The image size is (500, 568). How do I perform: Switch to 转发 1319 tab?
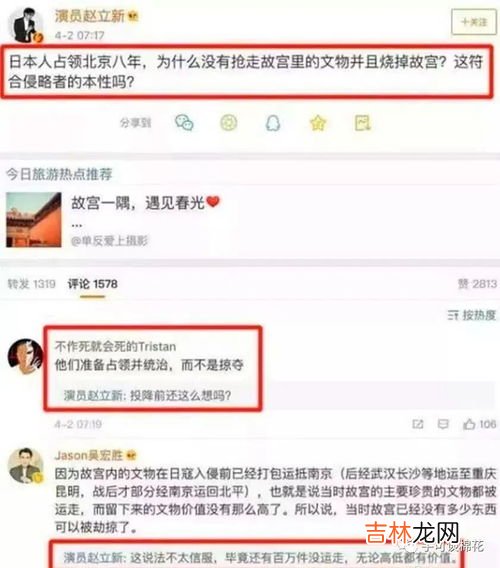pos(32,284)
